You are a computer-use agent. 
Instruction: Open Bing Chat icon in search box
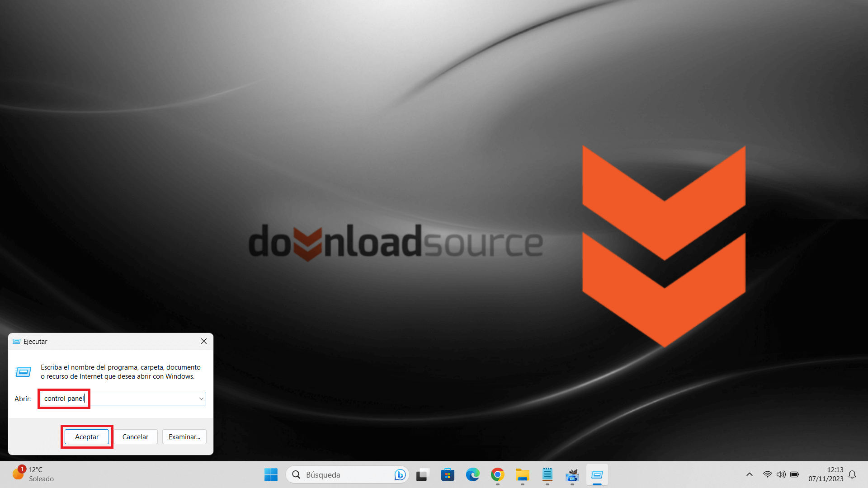pyautogui.click(x=400, y=474)
